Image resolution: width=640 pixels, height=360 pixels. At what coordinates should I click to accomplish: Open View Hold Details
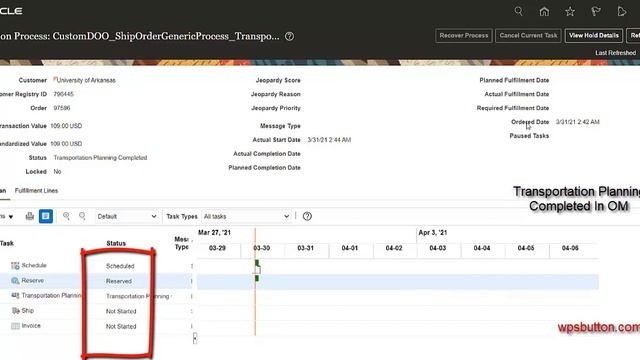(594, 36)
